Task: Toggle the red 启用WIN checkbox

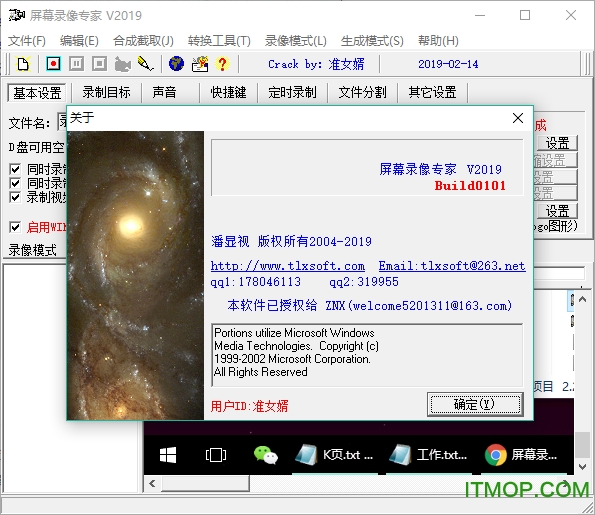Action: [x=15, y=227]
